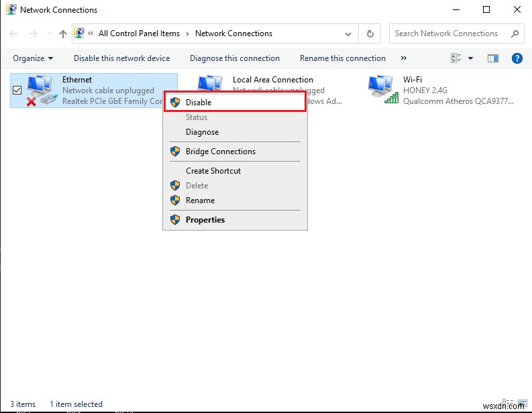The width and height of the screenshot is (532, 413).
Task: Close the Network Connections window
Action: (517, 9)
